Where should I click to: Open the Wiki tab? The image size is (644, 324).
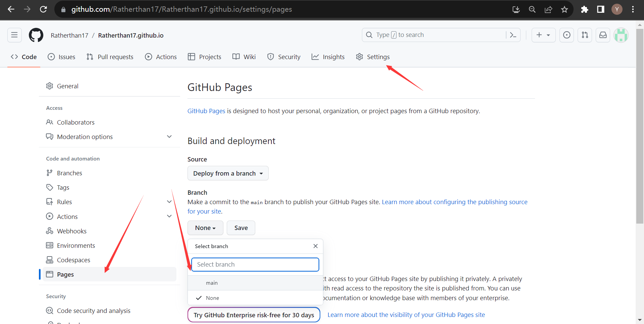(x=244, y=57)
